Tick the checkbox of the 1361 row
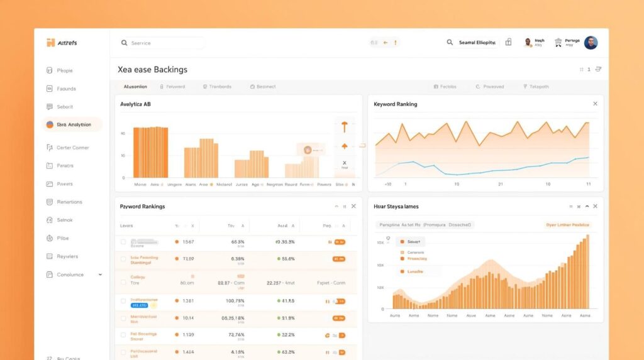The height and width of the screenshot is (360, 644). (123, 301)
